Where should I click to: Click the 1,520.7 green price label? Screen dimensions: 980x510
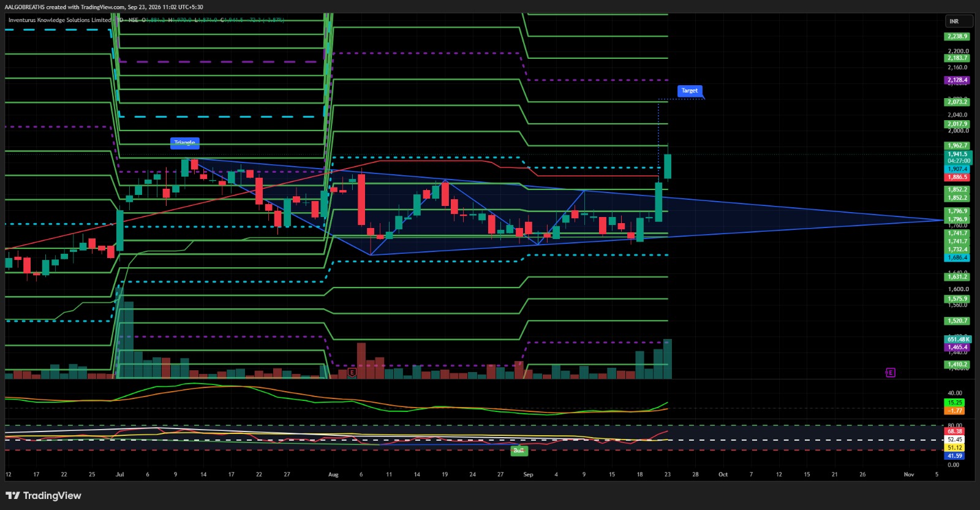958,321
